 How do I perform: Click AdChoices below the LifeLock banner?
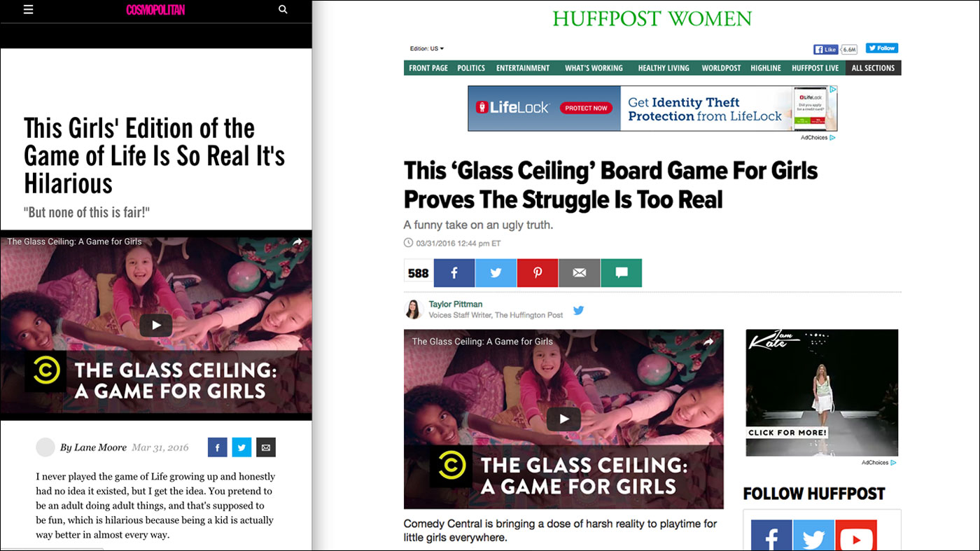pos(818,138)
